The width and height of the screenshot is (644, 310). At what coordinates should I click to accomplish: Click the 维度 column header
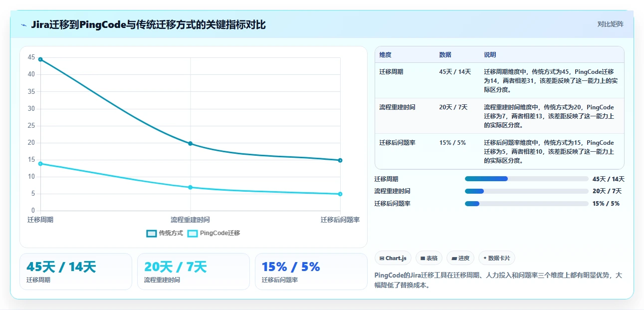pyautogui.click(x=385, y=55)
